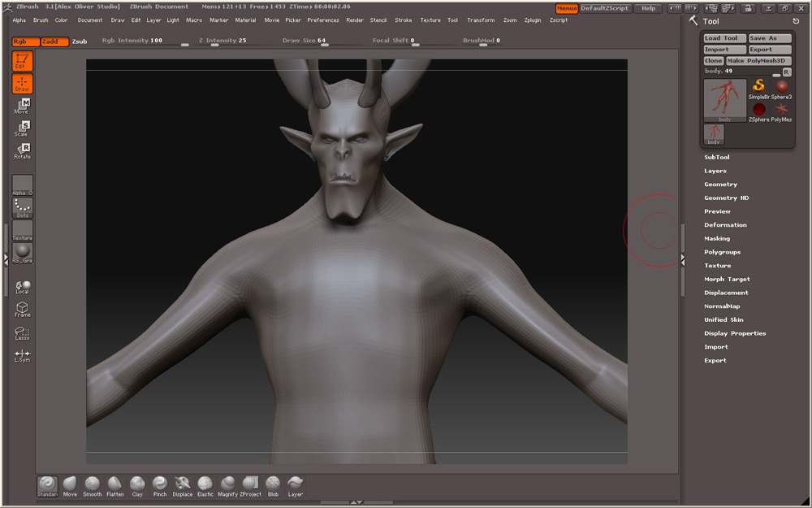Viewport: 812px width, 508px height.
Task: Toggle Lasso selection mode
Action: [x=22, y=332]
